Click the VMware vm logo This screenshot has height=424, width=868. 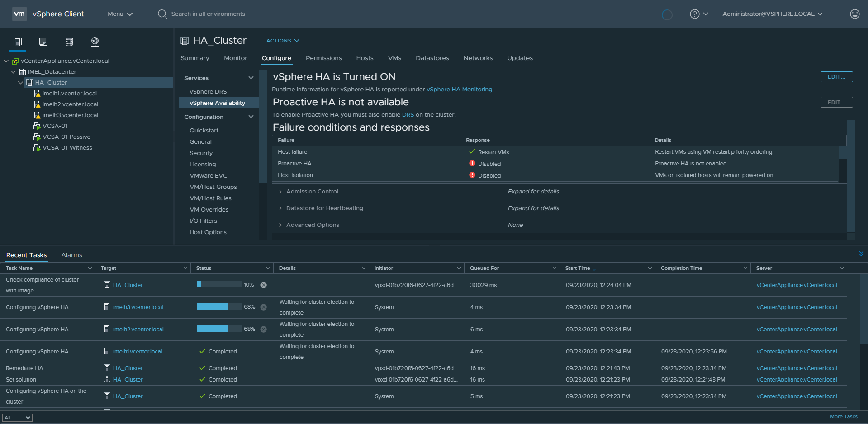pyautogui.click(x=19, y=14)
